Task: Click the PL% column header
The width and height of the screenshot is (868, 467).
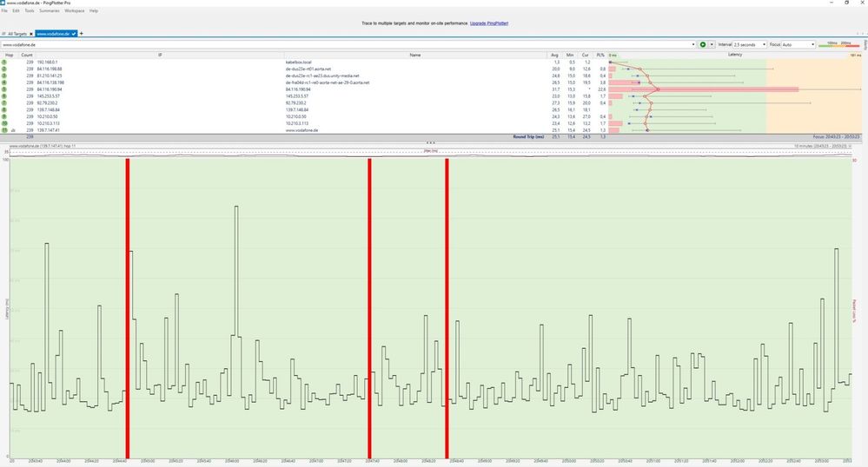Action: click(600, 55)
